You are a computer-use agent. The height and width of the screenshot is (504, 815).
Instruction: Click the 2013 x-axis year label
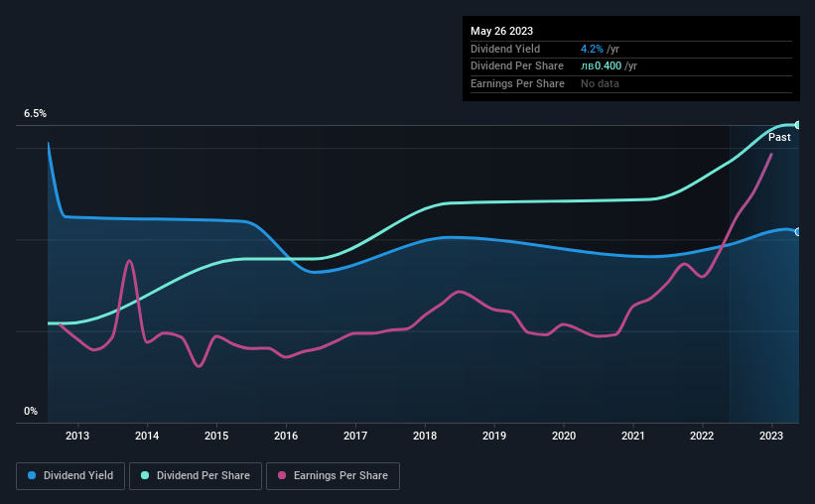(x=77, y=436)
